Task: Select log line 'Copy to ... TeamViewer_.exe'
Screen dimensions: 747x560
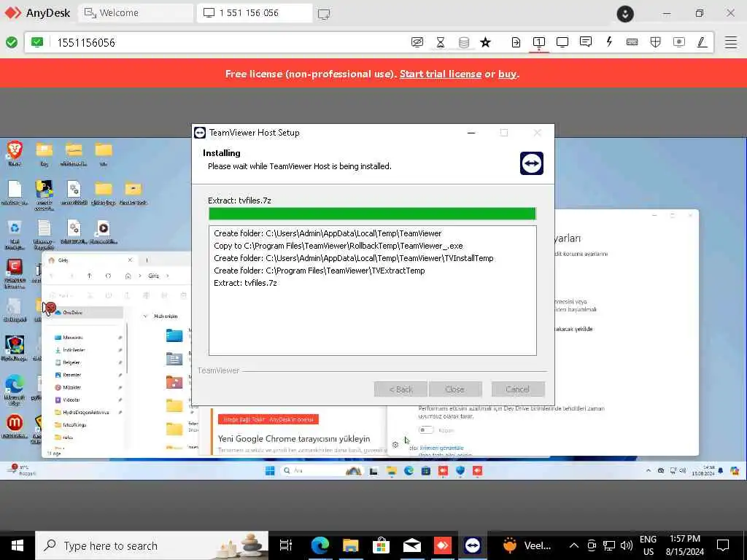Action: [x=338, y=246]
